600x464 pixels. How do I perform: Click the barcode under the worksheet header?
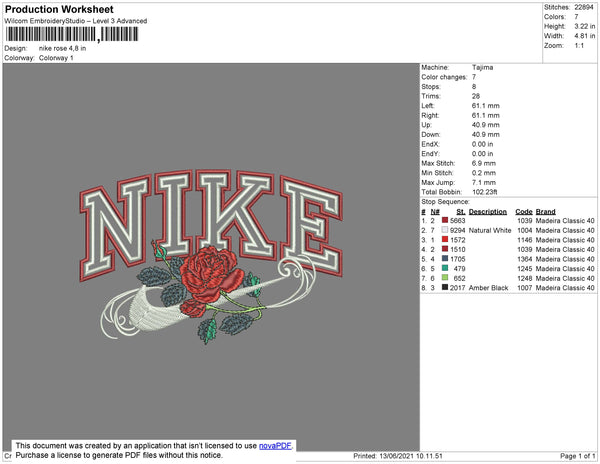point(72,34)
